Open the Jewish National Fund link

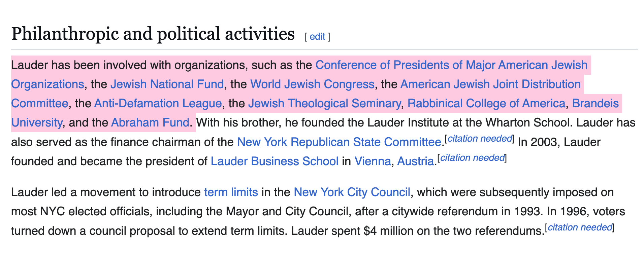(167, 84)
